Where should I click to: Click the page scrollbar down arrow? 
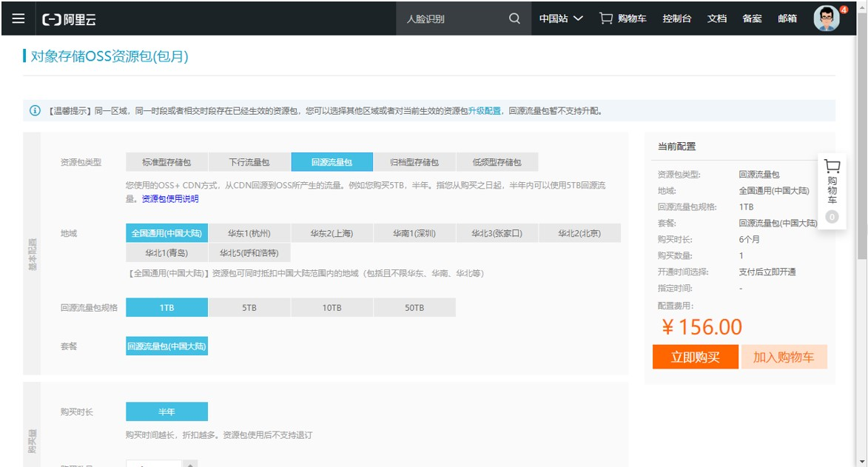pyautogui.click(x=862, y=461)
